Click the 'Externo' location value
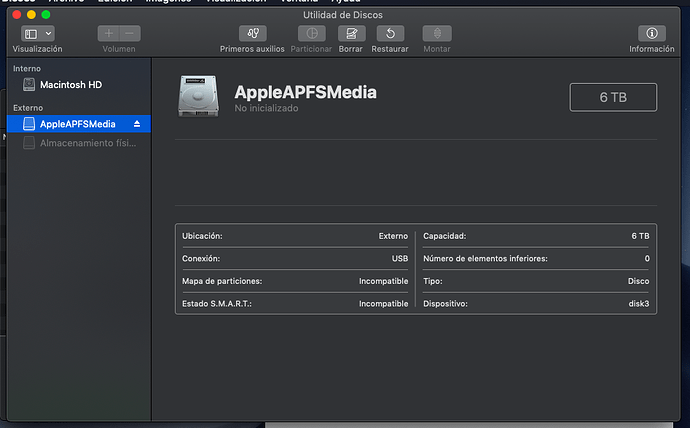Image resolution: width=690 pixels, height=428 pixels. tap(393, 236)
